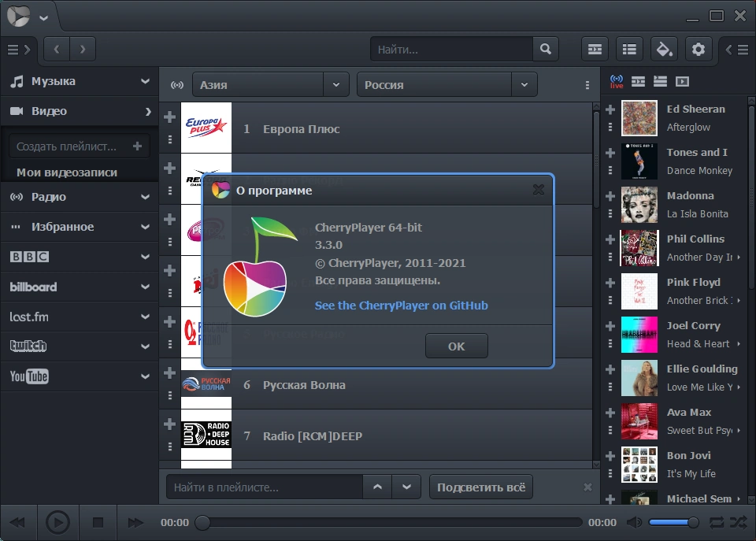Open the logo dropdown arrow in title bar
The width and height of the screenshot is (756, 541).
tap(44, 18)
